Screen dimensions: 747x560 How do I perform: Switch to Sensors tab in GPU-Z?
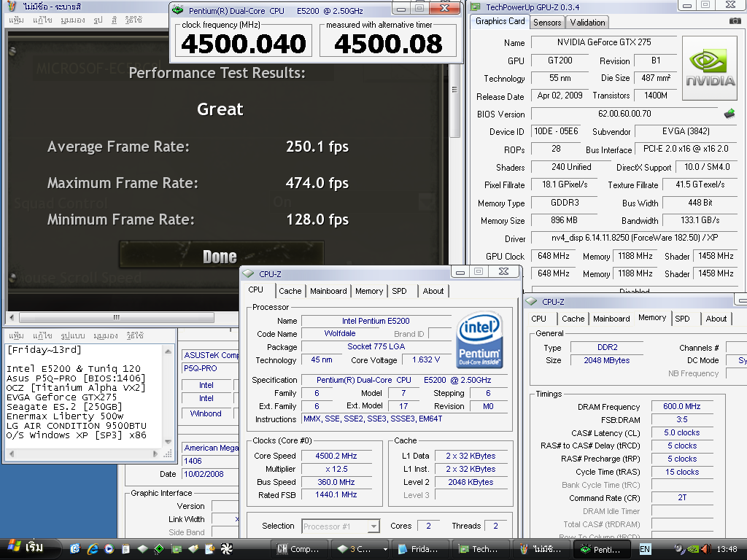click(x=547, y=23)
